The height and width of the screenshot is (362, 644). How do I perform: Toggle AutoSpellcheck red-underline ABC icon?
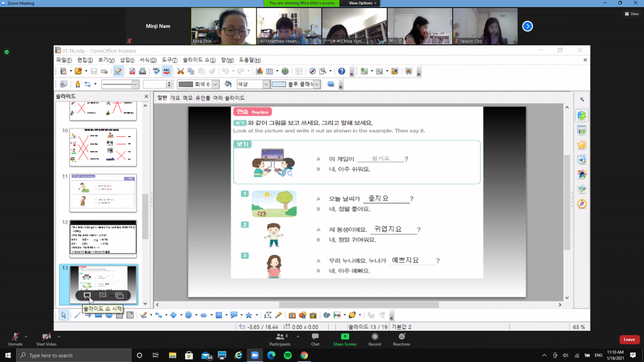click(167, 71)
